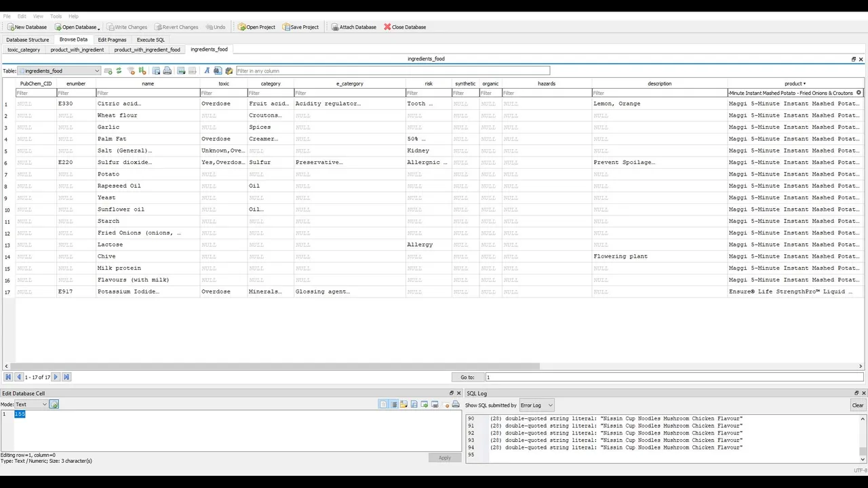Click the 'Go to:' button
Image resolution: width=868 pixels, height=488 pixels.
[467, 377]
